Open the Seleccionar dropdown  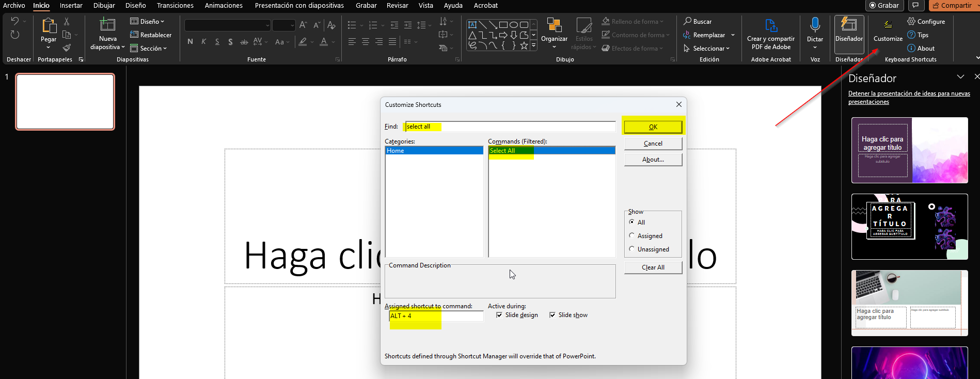[706, 48]
